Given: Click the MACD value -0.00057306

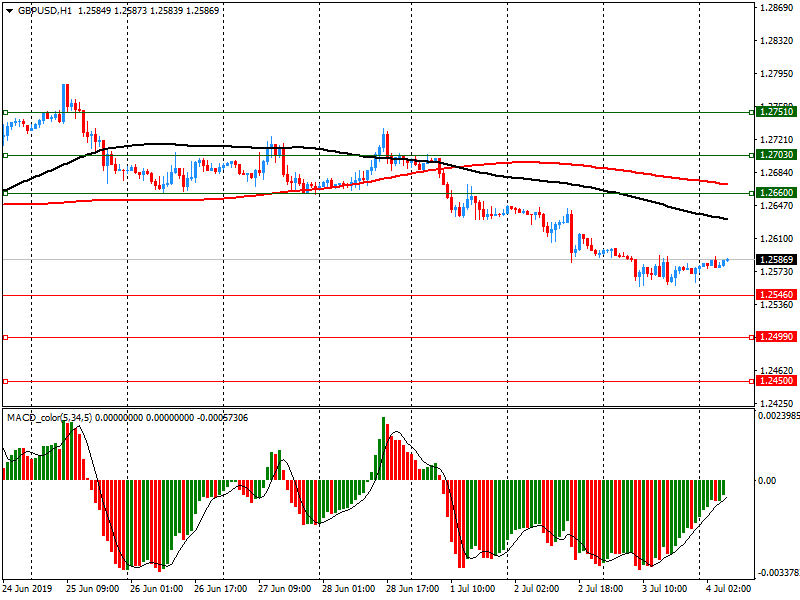Looking at the screenshot, I should click(222, 418).
